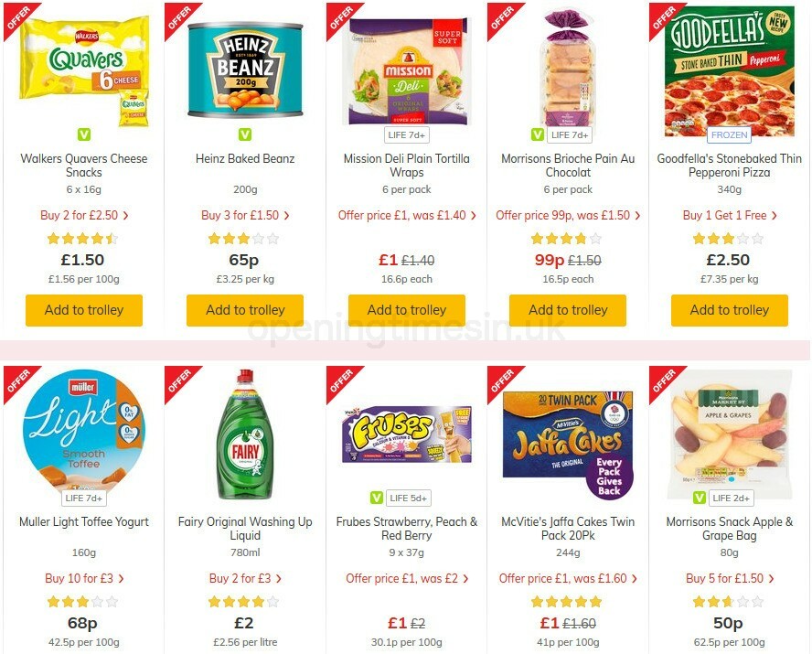Open the Walkers Quavers Cheese Snacks title link
The width and height of the screenshot is (812, 654).
click(83, 166)
